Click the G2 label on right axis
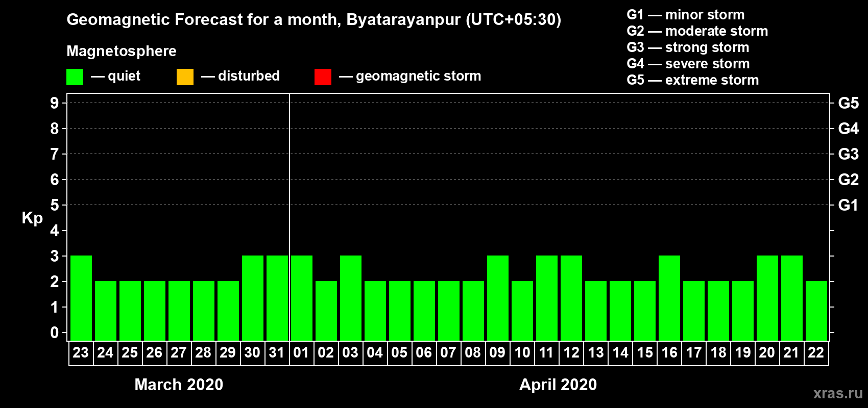The width and height of the screenshot is (868, 408). tap(849, 180)
